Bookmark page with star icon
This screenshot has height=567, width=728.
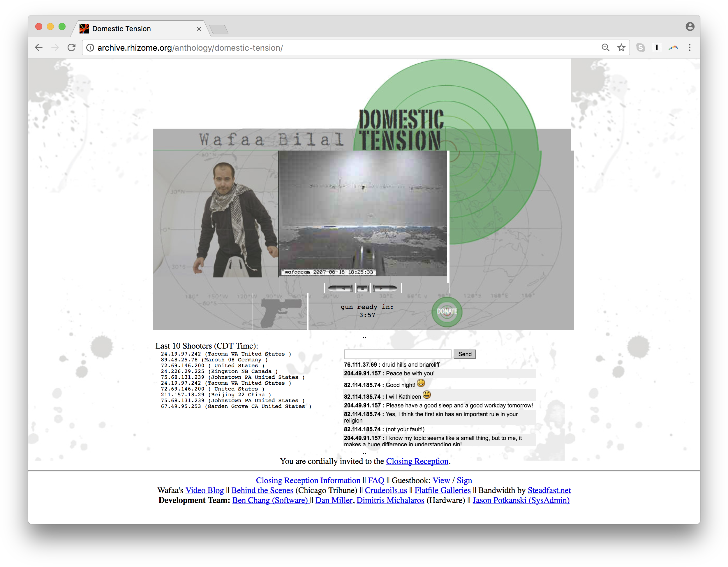click(621, 48)
